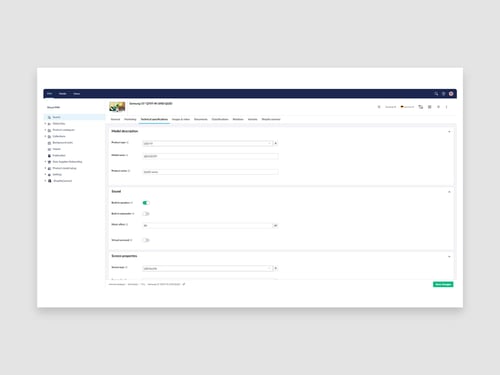The height and width of the screenshot is (375, 500).
Task: Click the Model name input field
Action: (210, 156)
